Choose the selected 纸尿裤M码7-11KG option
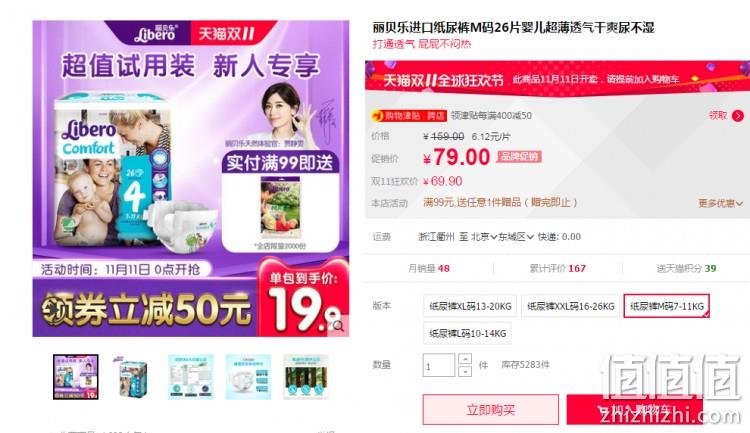 (666, 306)
